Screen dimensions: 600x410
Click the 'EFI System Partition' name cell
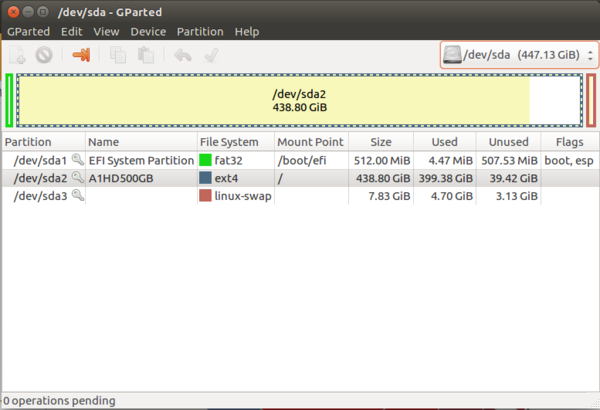pos(141,160)
